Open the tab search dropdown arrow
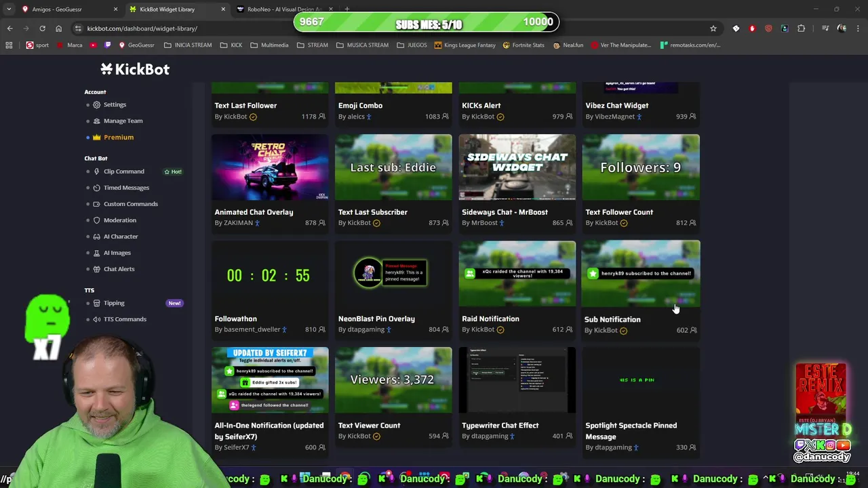Viewport: 868px width, 488px height. (x=9, y=9)
